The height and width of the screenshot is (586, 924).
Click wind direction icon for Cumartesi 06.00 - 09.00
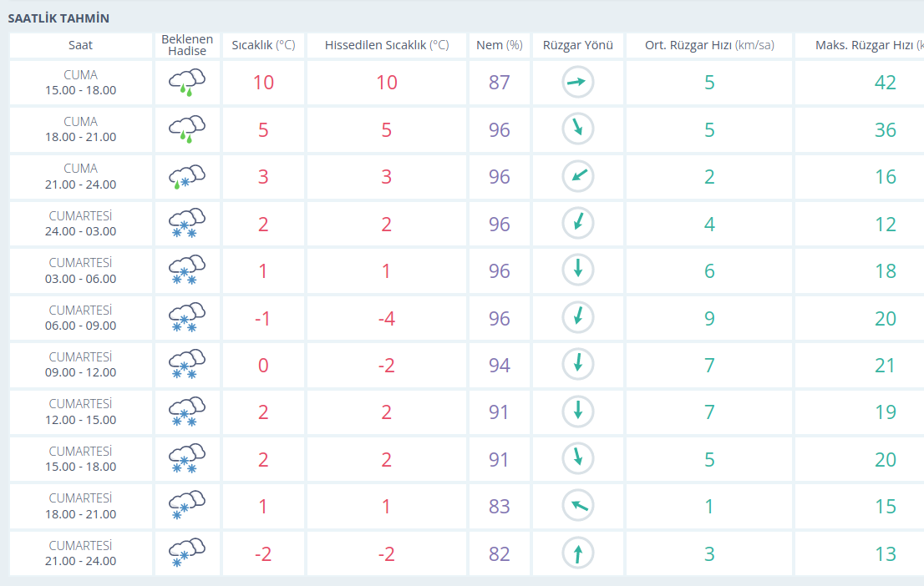tap(577, 318)
